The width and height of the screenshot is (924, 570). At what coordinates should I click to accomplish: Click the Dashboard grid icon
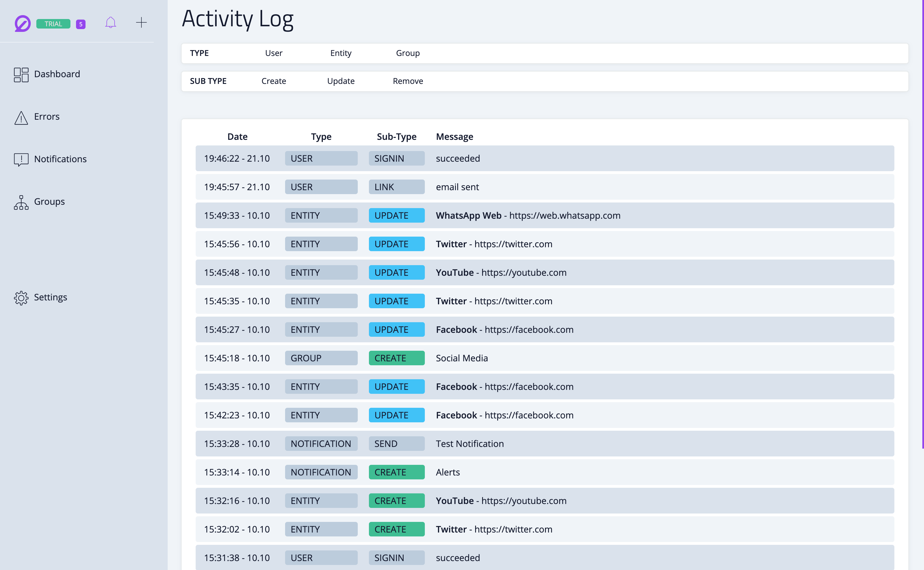[x=21, y=75]
